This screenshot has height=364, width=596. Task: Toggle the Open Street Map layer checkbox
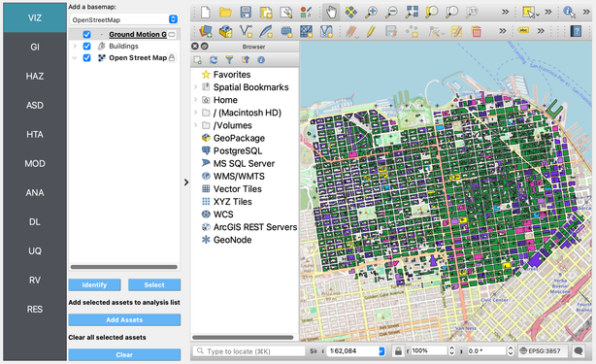click(x=86, y=57)
